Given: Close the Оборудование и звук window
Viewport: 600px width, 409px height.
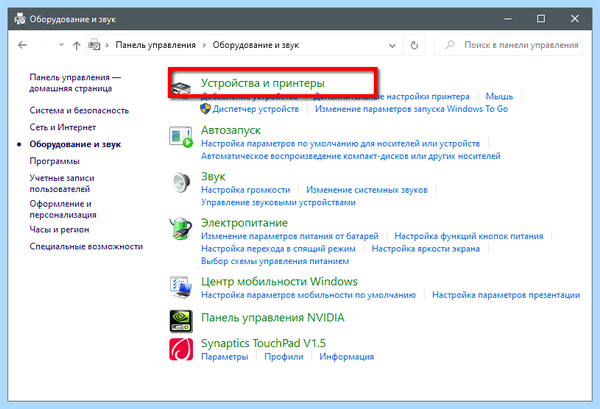Looking at the screenshot, I should click(574, 18).
